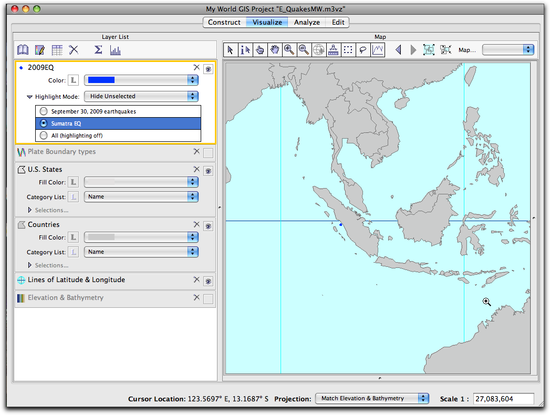The height and width of the screenshot is (415, 550).
Task: Select the Elevation & Bathymetry layer name
Action: pyautogui.click(x=65, y=297)
